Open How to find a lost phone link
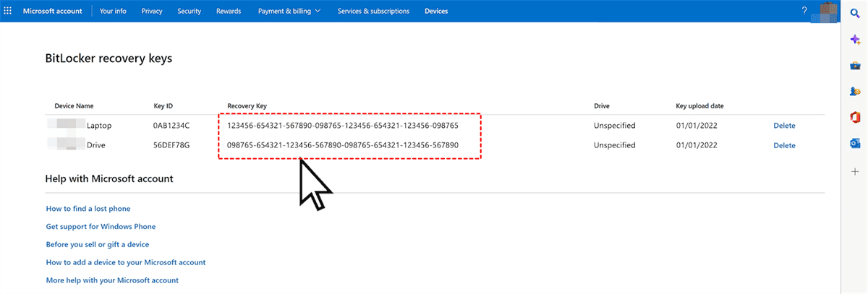 88,209
